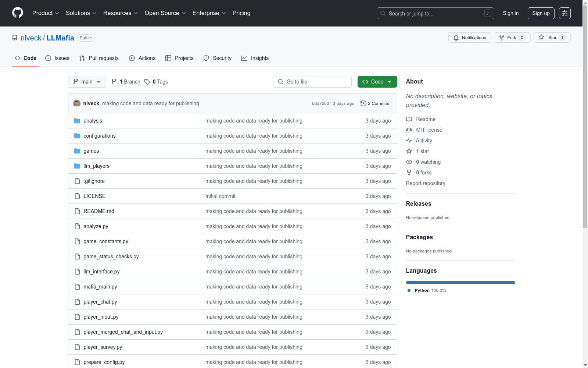Open the game_status_checks.py file
Screen dimensions: 588x368
point(111,256)
